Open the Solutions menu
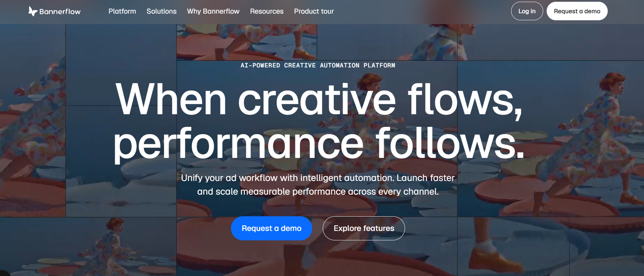The image size is (644, 276). [x=162, y=11]
